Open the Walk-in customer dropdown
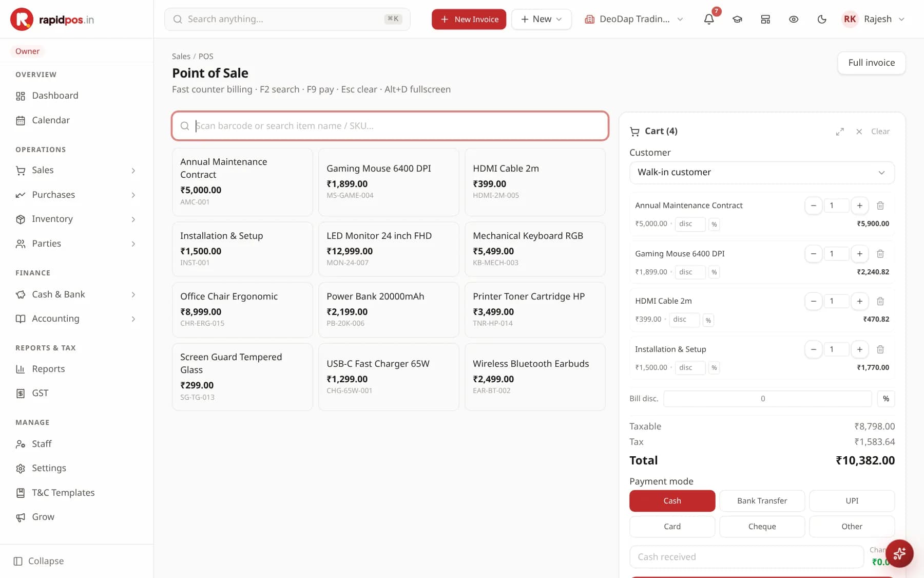The width and height of the screenshot is (924, 578). coord(762,173)
